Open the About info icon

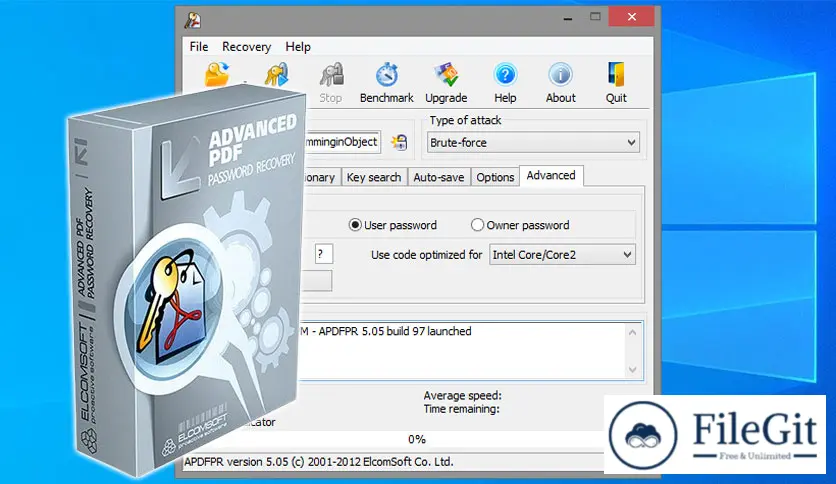click(560, 83)
